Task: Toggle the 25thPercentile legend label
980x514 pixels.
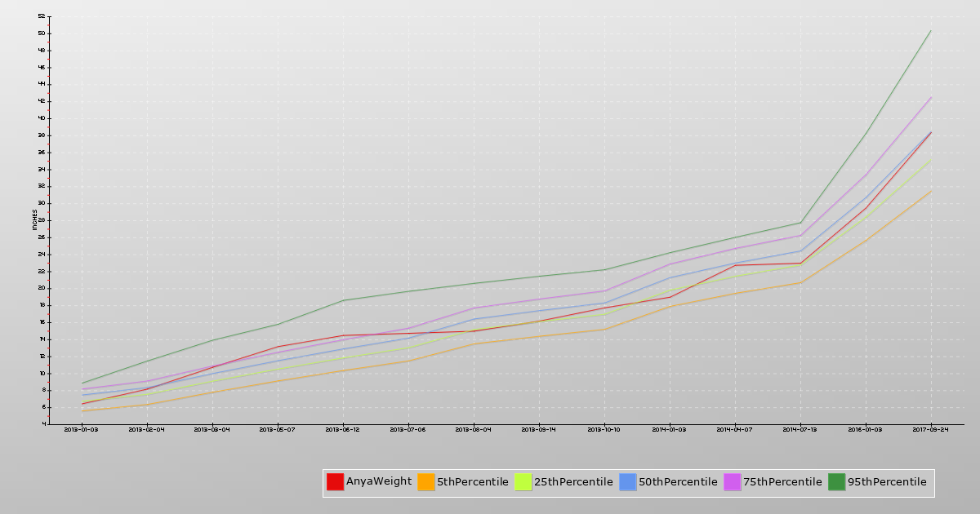Action: pyautogui.click(x=573, y=482)
